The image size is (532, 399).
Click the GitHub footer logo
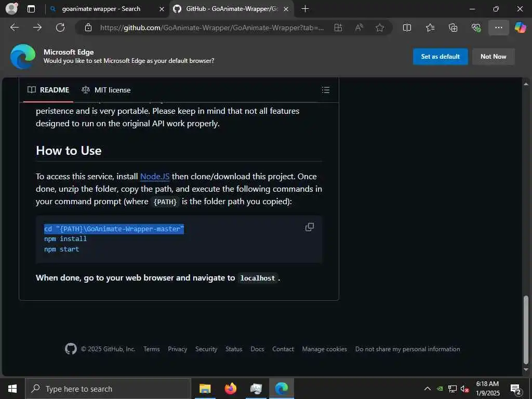71,349
